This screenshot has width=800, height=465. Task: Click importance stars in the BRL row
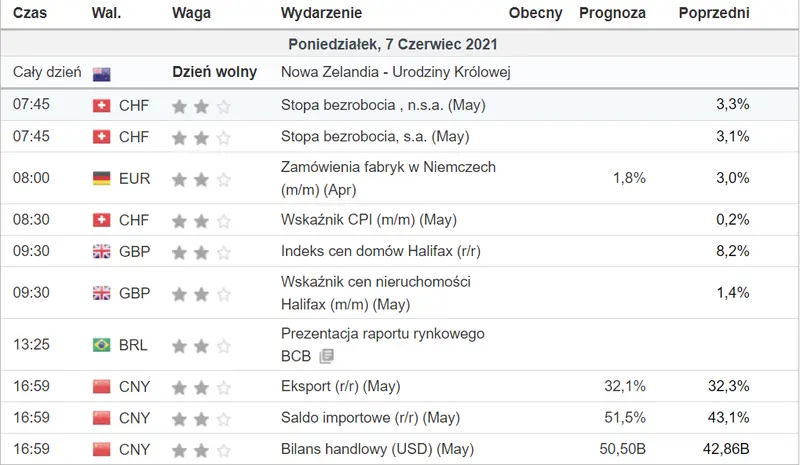[201, 346]
